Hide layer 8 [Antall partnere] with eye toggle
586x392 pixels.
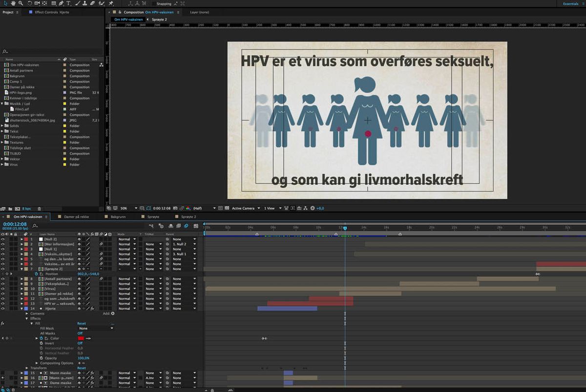pyautogui.click(x=3, y=279)
